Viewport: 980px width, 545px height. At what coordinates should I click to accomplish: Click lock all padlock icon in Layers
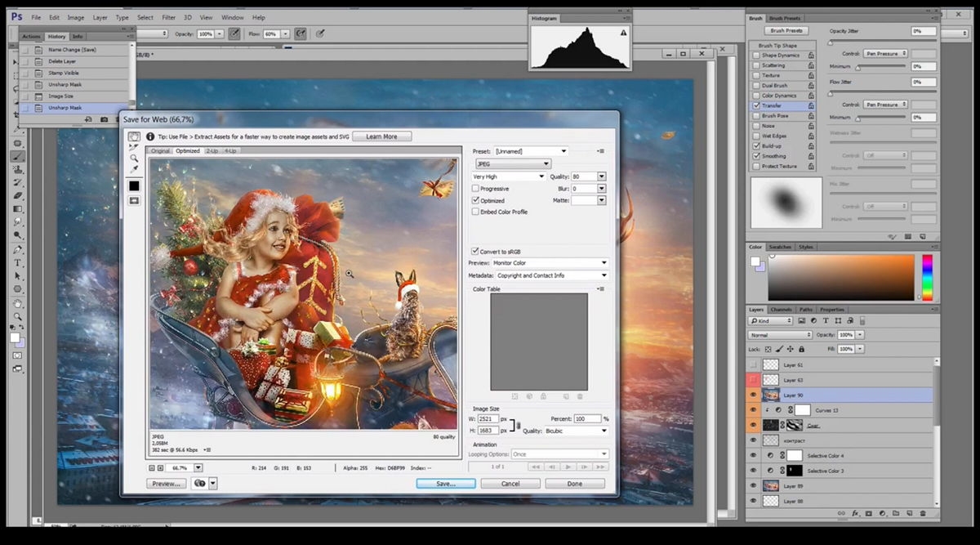pos(803,349)
